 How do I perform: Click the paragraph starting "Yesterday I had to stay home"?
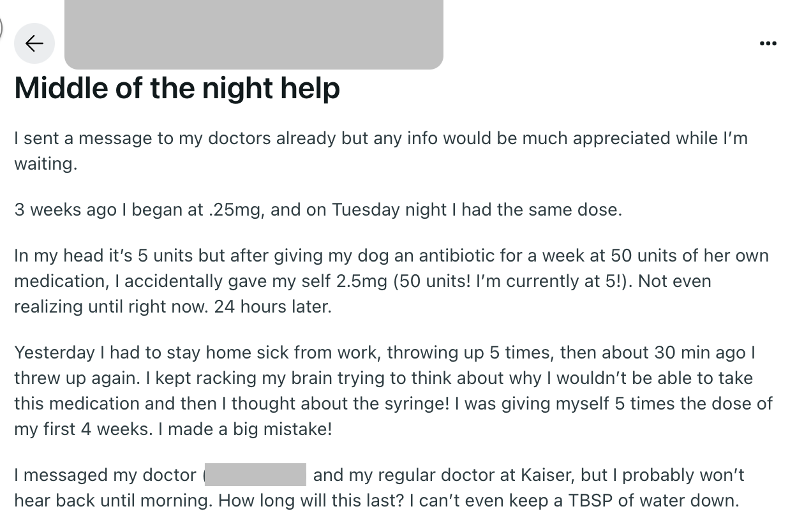click(393, 391)
